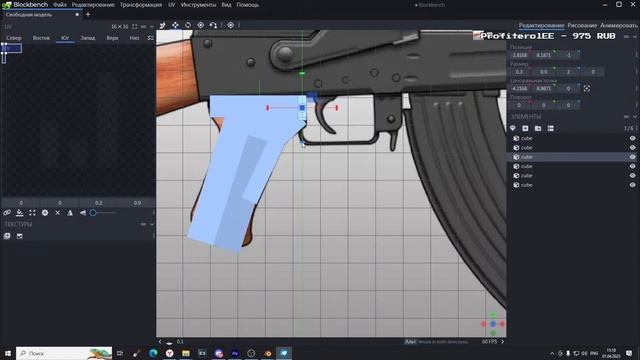Toggle visibility eye of the highlighted cube

point(632,157)
